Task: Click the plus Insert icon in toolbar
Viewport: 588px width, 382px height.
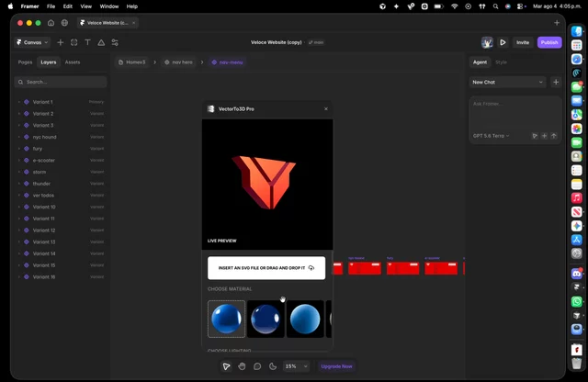Action: [x=60, y=43]
